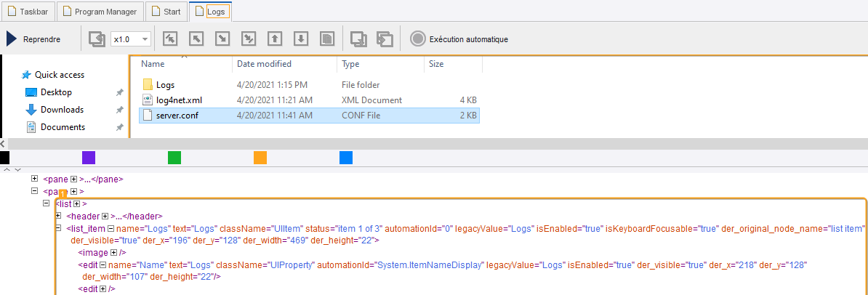
Task: Toggle the Exécution automatique radio button
Action: [x=417, y=39]
